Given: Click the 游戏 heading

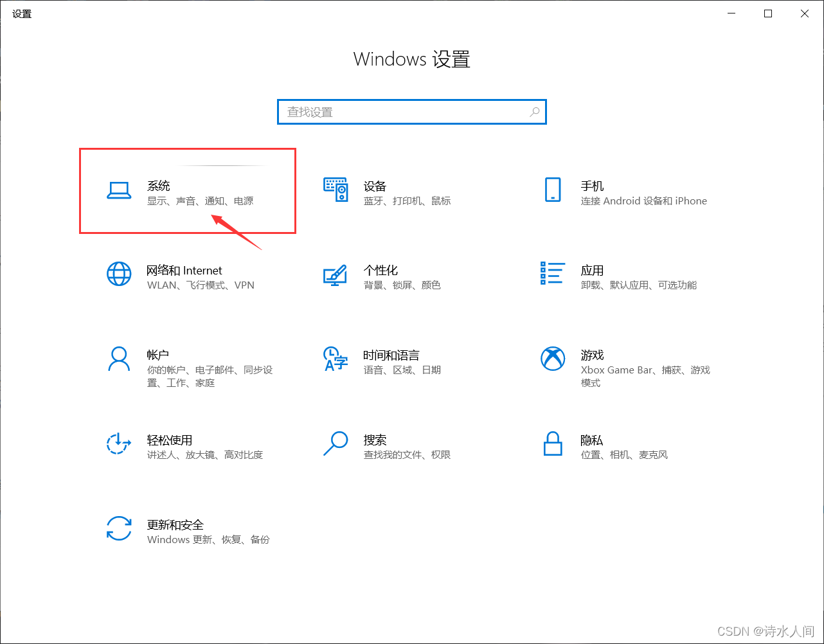Looking at the screenshot, I should [592, 355].
